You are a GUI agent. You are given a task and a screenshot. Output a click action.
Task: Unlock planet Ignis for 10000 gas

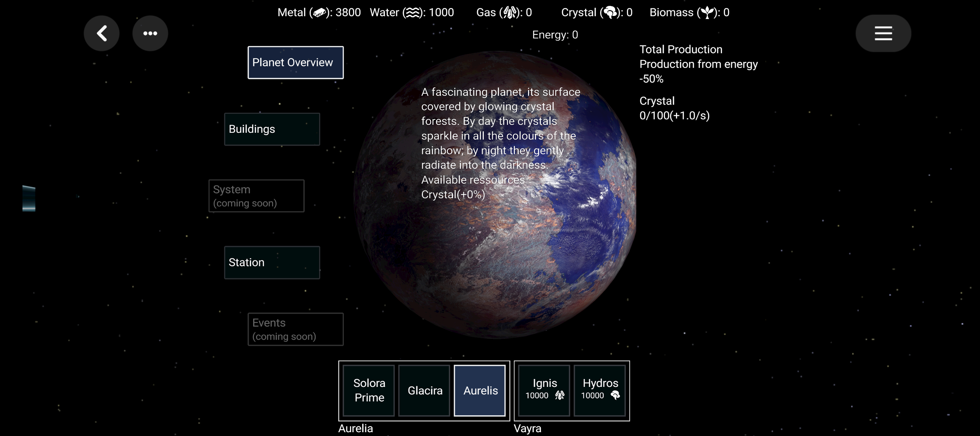(x=544, y=390)
